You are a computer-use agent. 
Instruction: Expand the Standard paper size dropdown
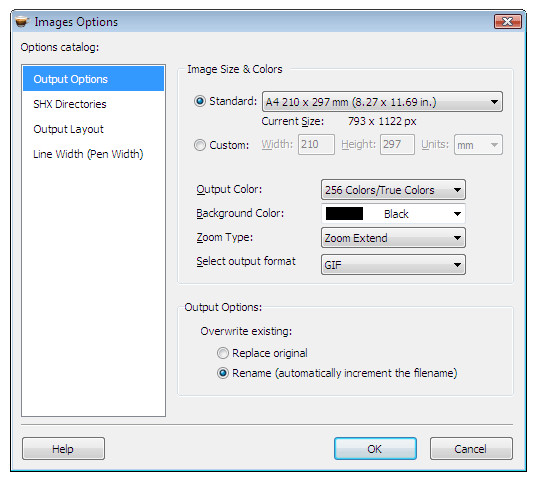[382, 101]
